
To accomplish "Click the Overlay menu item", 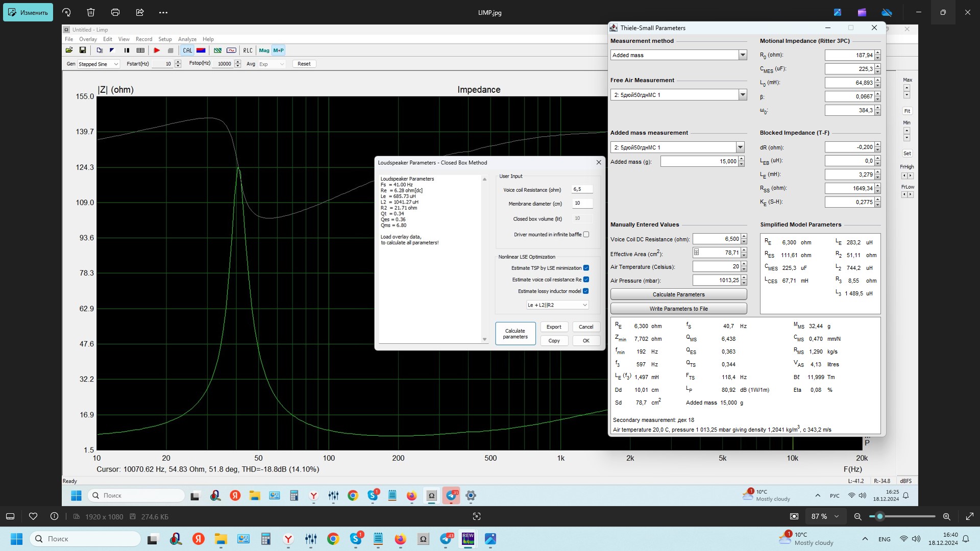I will tap(88, 39).
